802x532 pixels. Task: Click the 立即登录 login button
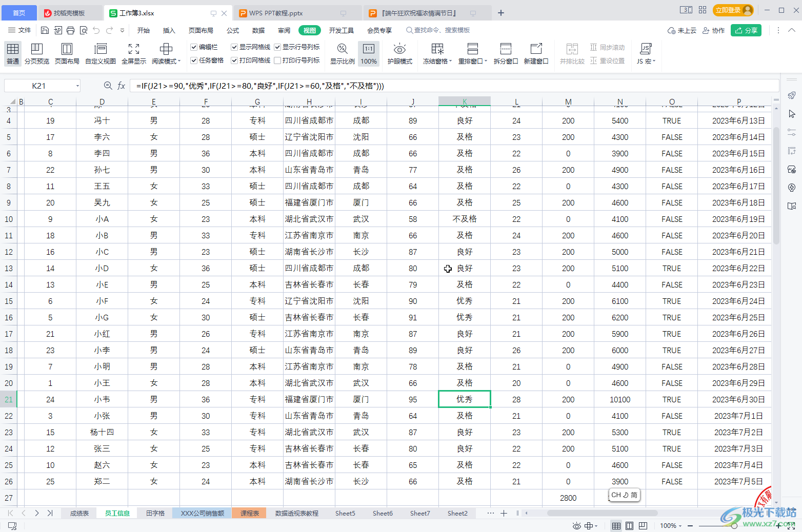(x=734, y=10)
